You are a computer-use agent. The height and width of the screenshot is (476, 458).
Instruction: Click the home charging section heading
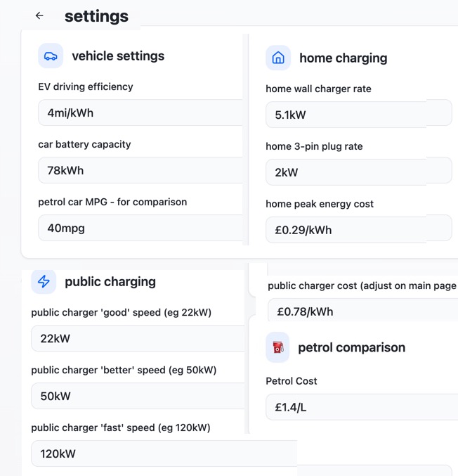point(343,58)
